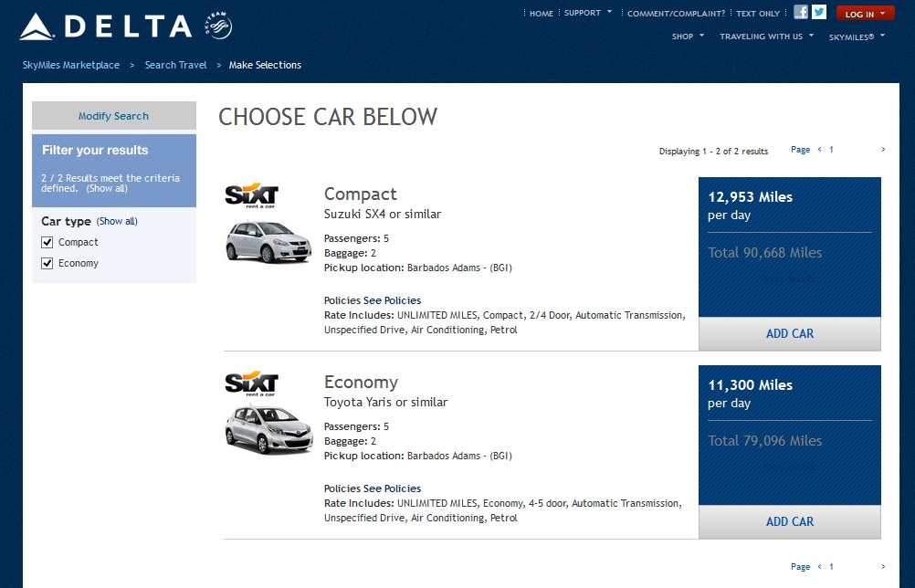Uncheck the Economy car type filter
The width and height of the screenshot is (915, 588).
[x=47, y=264]
